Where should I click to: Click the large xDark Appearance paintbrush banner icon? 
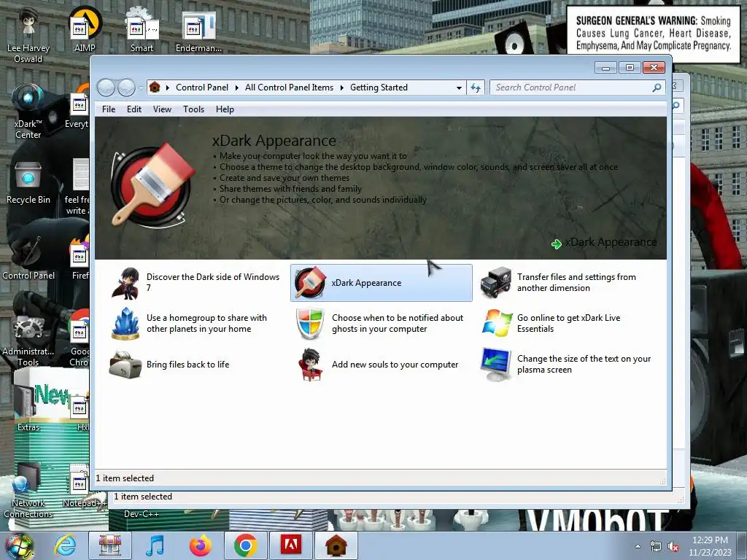(x=152, y=186)
